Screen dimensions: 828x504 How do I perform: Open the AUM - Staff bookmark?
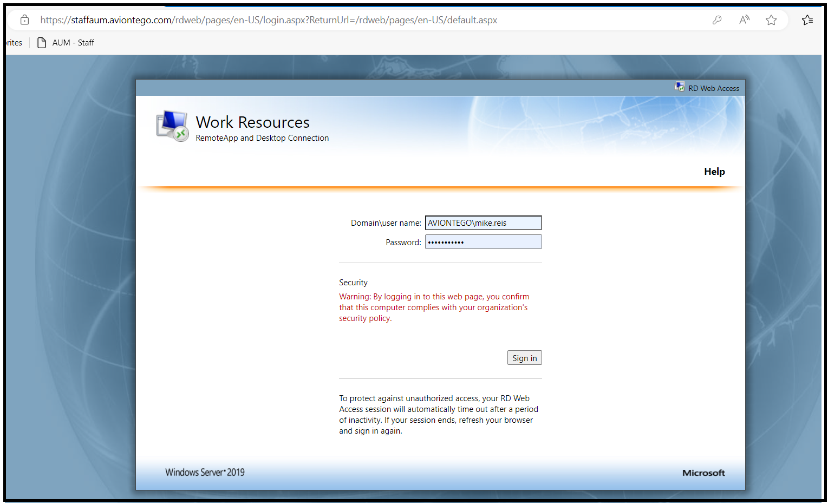[x=66, y=43]
